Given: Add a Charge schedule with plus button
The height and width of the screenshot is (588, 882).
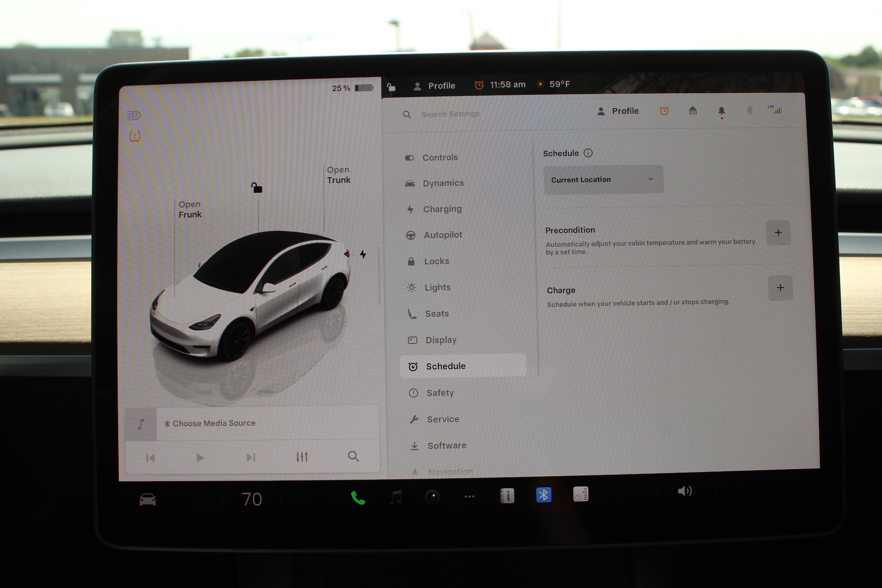Looking at the screenshot, I should coord(780,288).
